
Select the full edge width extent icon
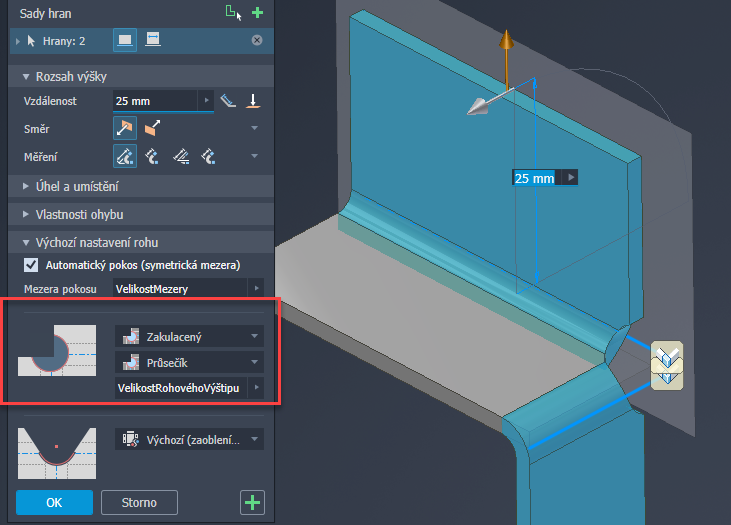(125, 40)
